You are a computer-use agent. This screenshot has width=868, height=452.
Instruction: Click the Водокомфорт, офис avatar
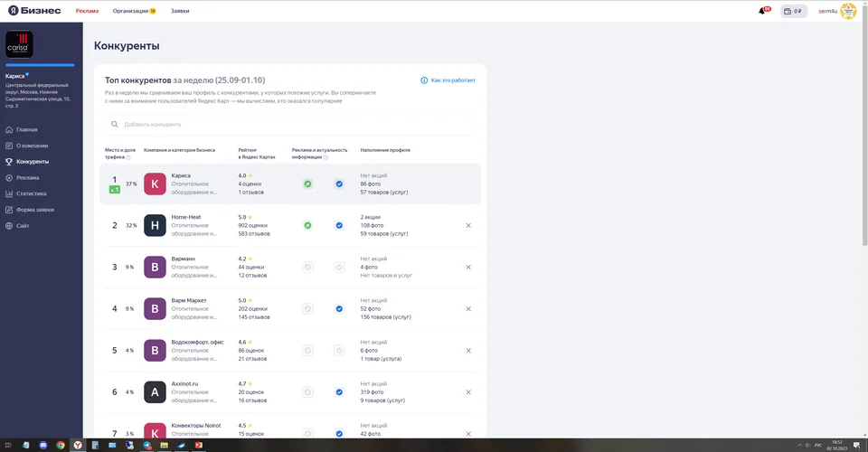[155, 350]
